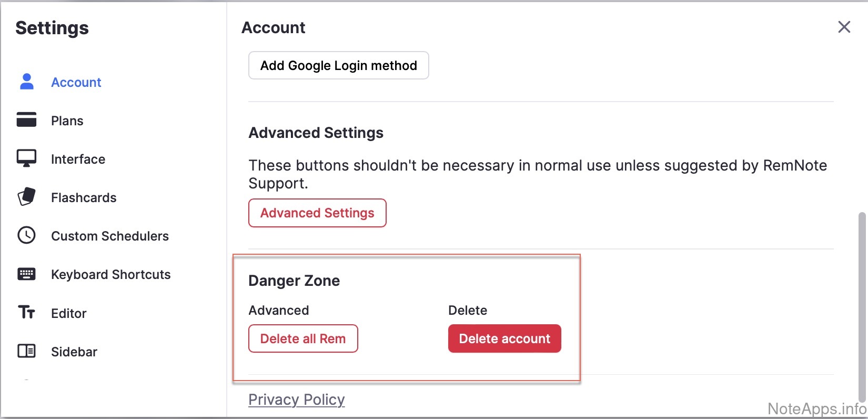This screenshot has width=868, height=419.
Task: Select Keyboard Shortcuts in the sidebar
Action: tap(110, 274)
